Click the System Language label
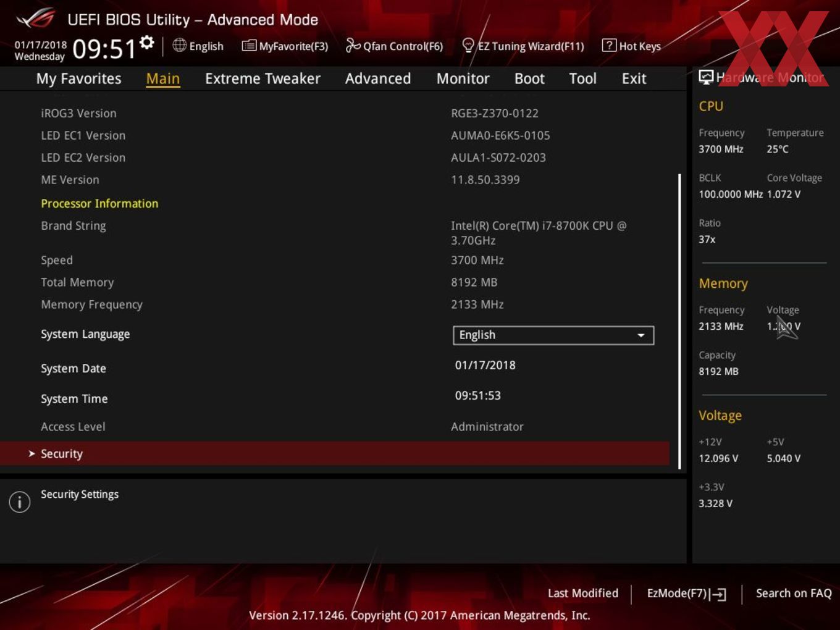The image size is (840, 630). tap(85, 334)
